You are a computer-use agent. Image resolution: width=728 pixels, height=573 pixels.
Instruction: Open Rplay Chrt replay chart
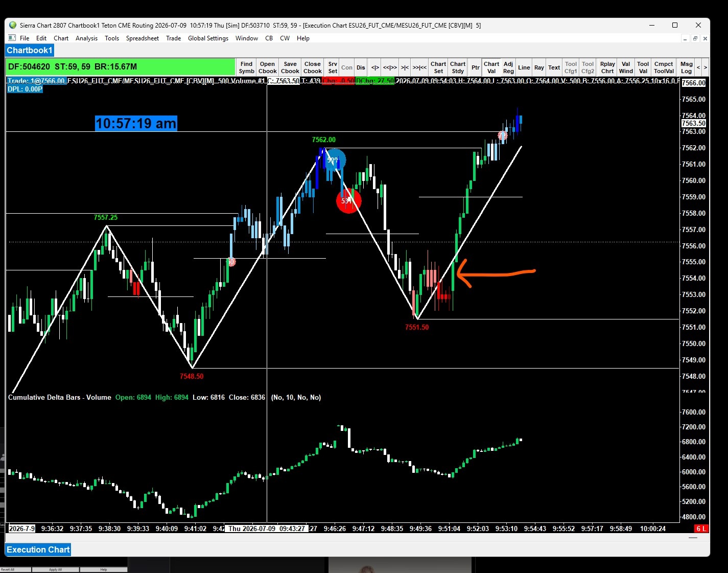tap(607, 67)
